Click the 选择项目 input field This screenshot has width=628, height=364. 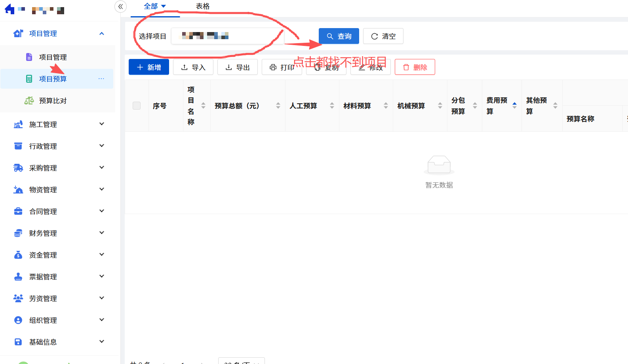[228, 36]
